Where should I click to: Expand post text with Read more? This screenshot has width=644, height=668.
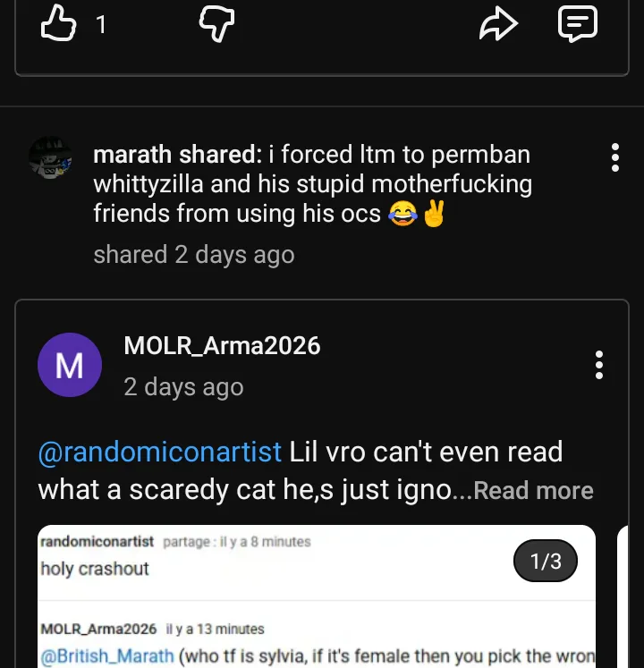pos(533,491)
